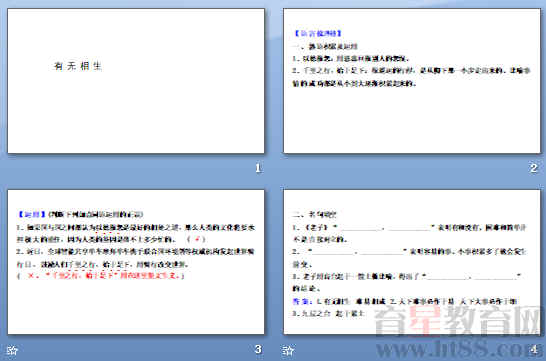Viewport: 546px width, 361px height.
Task: Select the slide 4 thumbnail
Action: (x=412, y=262)
